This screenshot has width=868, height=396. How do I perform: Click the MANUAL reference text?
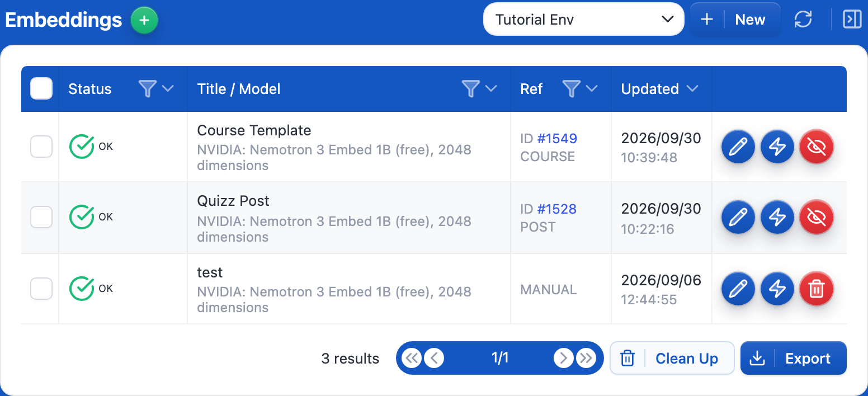pos(549,290)
